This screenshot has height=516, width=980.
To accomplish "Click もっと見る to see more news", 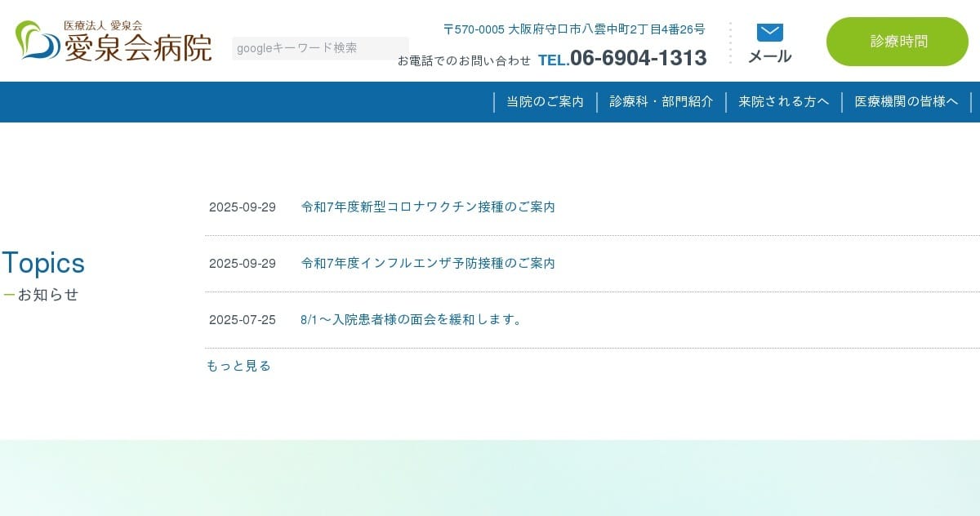I will coord(238,366).
